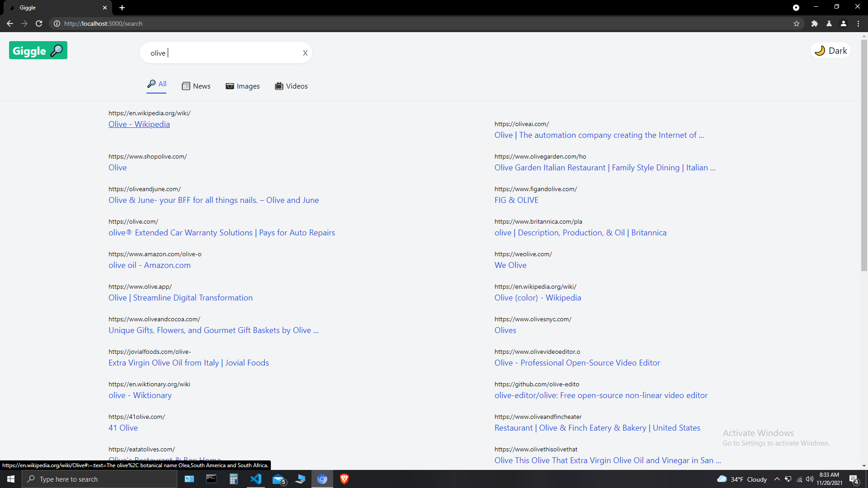Open the shopolive.com Olive result
Screen dimensions: 868x488
(x=118, y=168)
